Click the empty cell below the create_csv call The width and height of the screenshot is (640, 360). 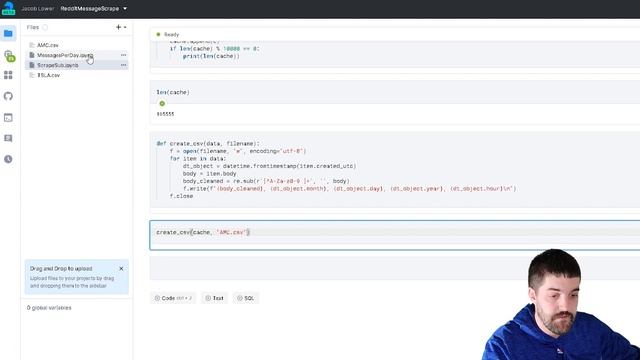pyautogui.click(x=395, y=269)
